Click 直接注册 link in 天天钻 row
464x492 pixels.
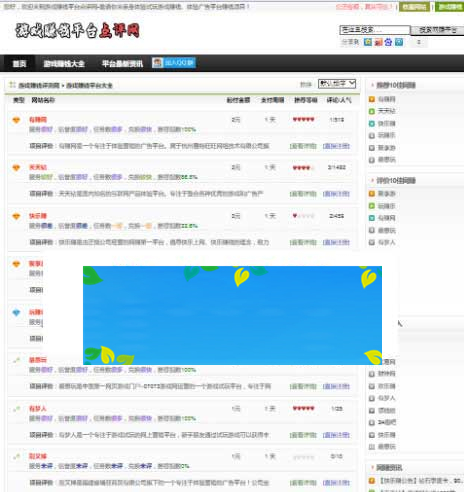coord(336,194)
